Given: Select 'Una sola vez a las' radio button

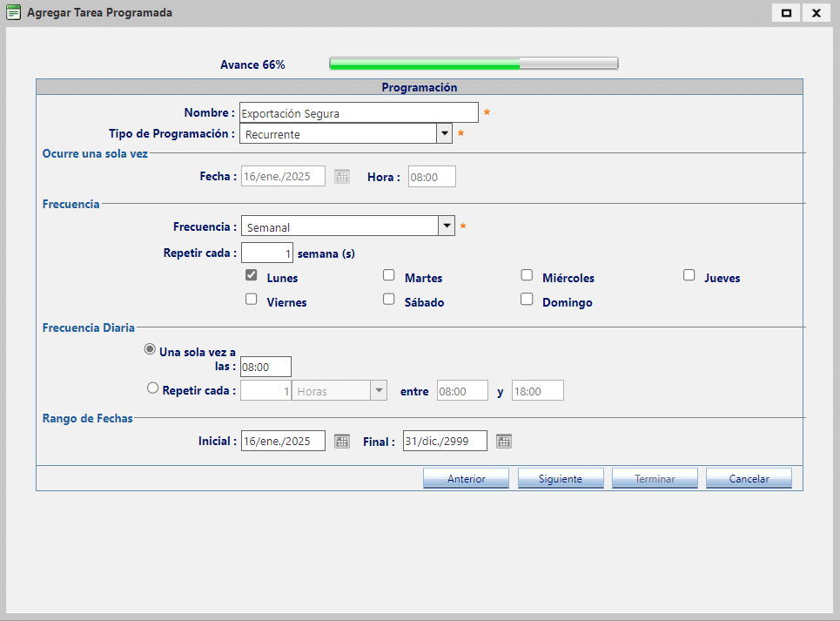Looking at the screenshot, I should (150, 349).
